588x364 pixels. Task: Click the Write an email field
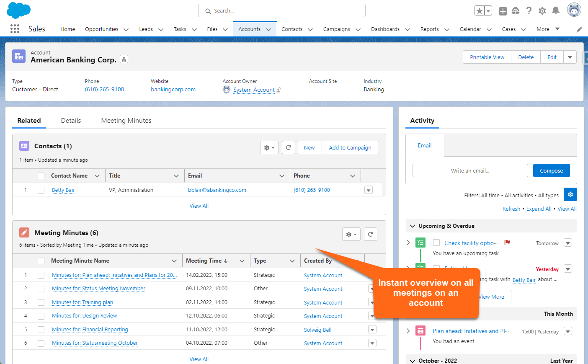click(x=470, y=170)
